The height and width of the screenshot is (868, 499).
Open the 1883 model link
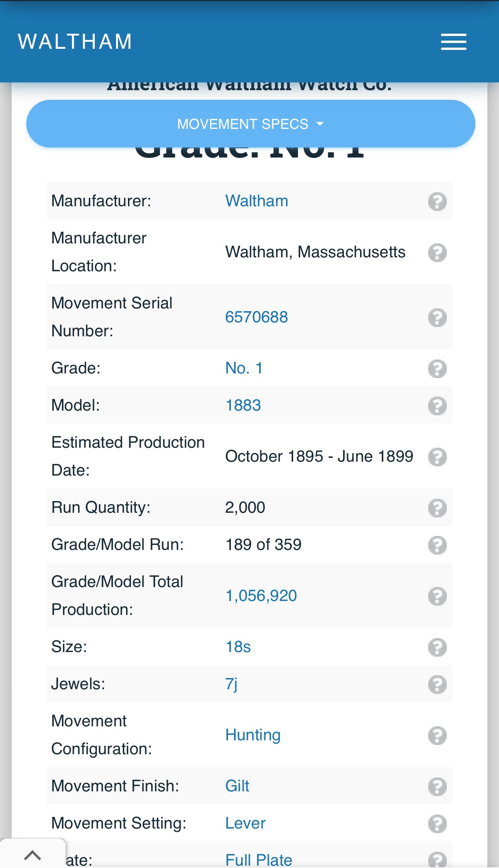click(243, 406)
